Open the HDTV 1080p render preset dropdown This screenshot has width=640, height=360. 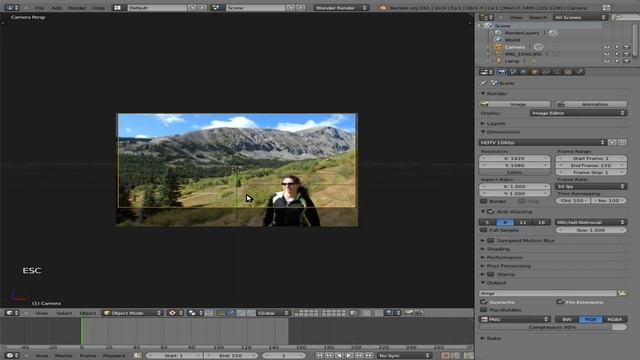tap(542, 142)
